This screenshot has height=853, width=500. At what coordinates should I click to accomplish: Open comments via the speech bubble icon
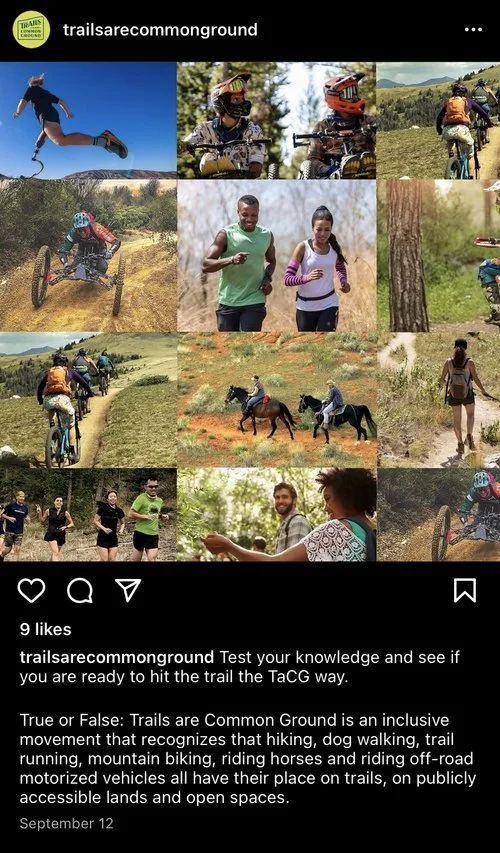click(x=80, y=590)
